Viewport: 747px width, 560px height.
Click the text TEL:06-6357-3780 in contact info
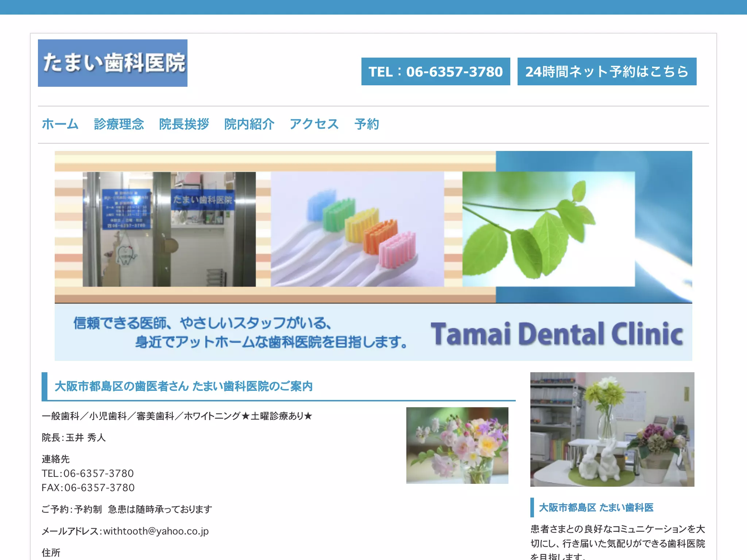point(88,473)
